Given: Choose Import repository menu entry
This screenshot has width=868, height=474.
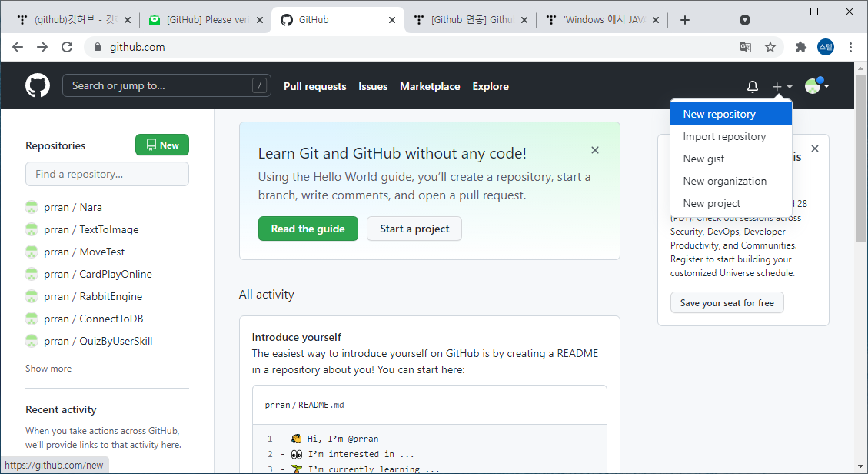Looking at the screenshot, I should coord(730,136).
